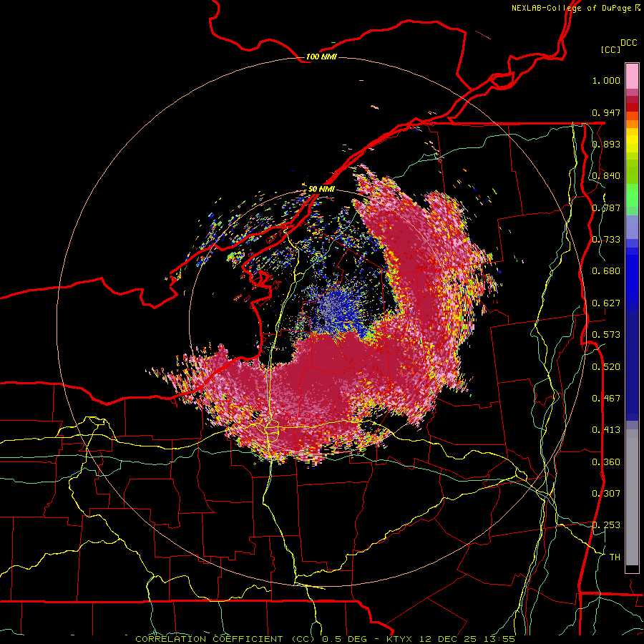
Task: Click the 1.000 value on the color scale
Action: [x=606, y=80]
